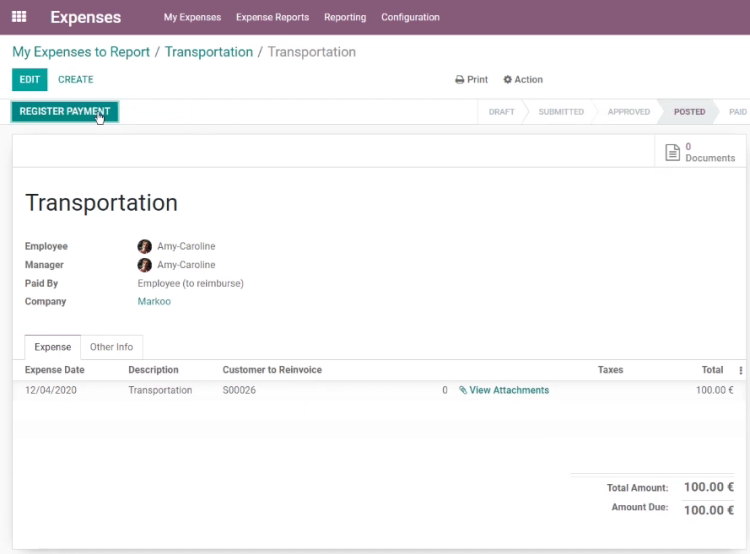Switch to the Other Info tab
This screenshot has height=554, width=750.
point(111,347)
